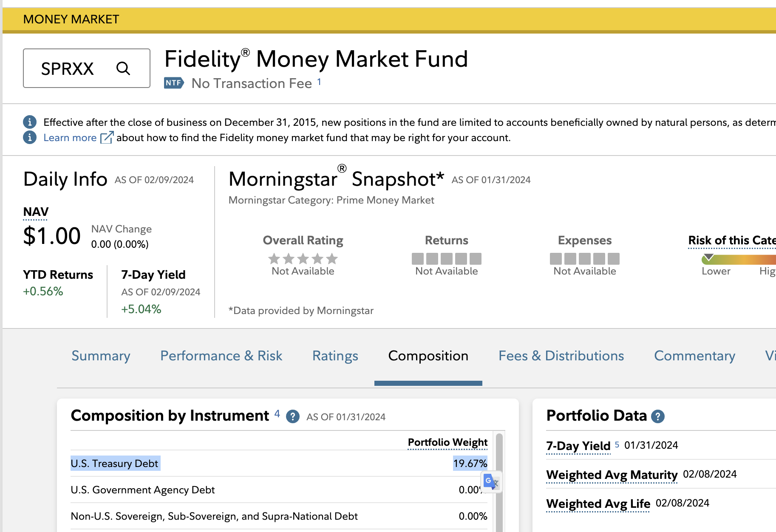Open the Portfolio Data help icon
The width and height of the screenshot is (776, 532).
click(658, 416)
